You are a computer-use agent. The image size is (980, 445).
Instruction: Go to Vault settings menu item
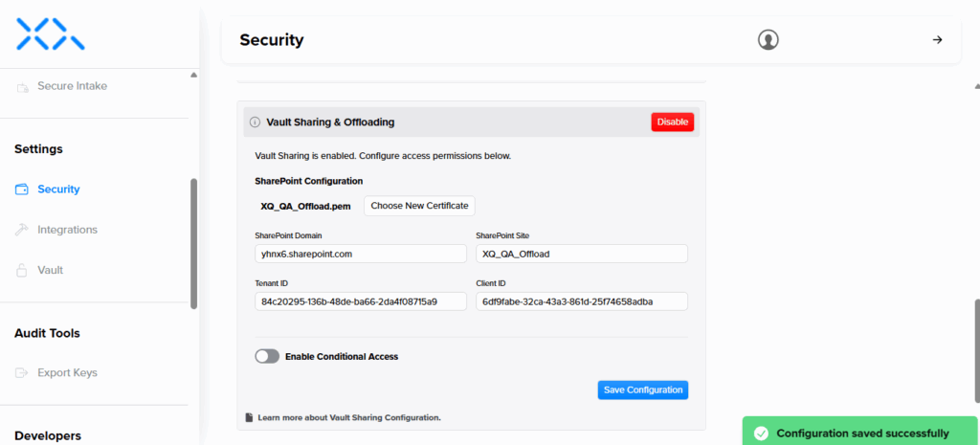[50, 271]
